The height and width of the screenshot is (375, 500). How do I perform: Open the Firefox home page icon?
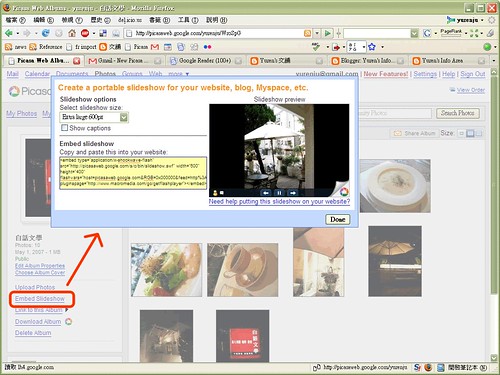point(72,33)
